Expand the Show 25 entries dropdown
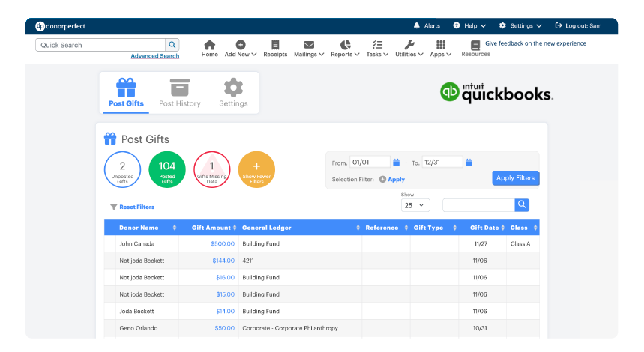The width and height of the screenshot is (644, 352). coord(415,205)
